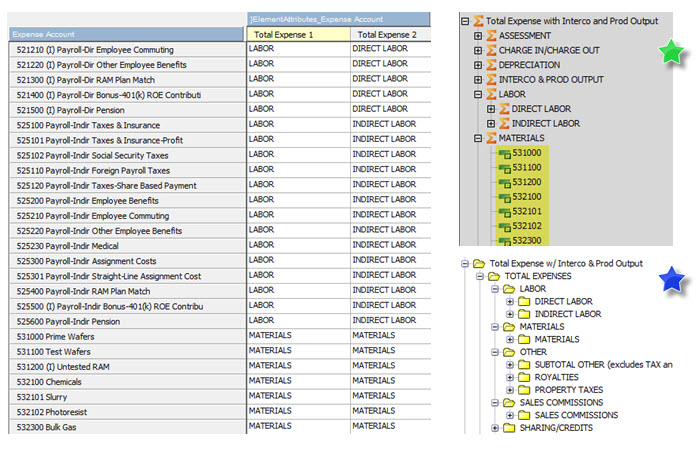
Task: Select row 532102 Photoresist
Action: point(127,412)
